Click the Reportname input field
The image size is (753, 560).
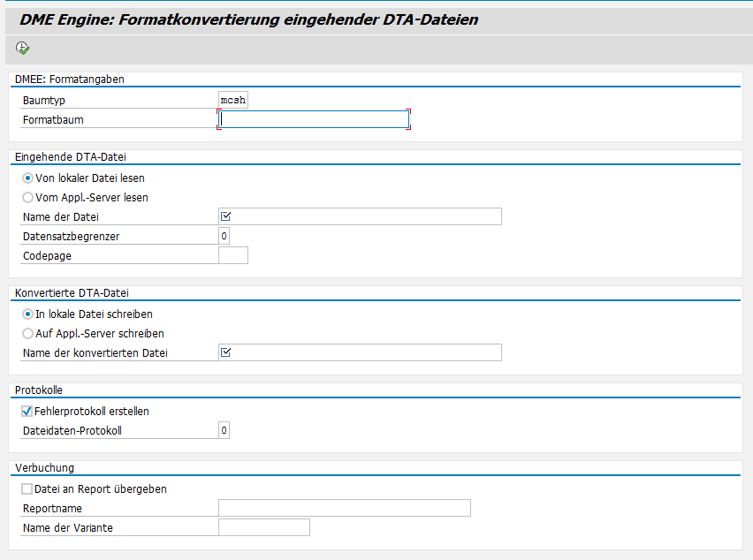click(344, 509)
